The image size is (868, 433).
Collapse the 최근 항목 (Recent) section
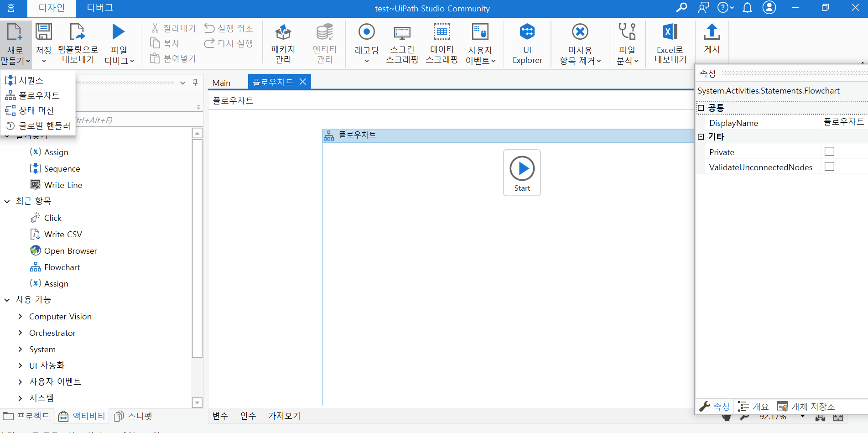(7, 201)
